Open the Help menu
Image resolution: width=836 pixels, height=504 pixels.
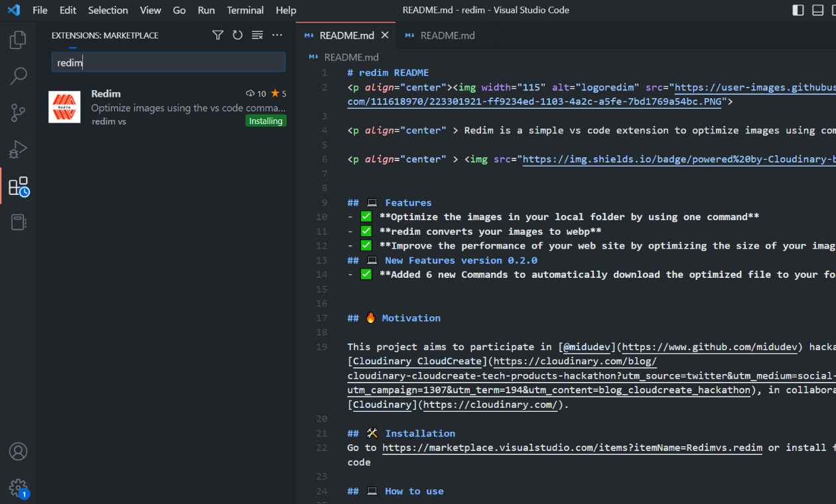pyautogui.click(x=286, y=10)
